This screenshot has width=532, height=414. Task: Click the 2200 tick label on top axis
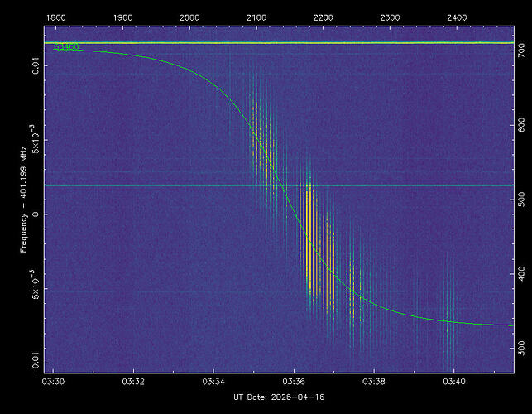pyautogui.click(x=323, y=17)
